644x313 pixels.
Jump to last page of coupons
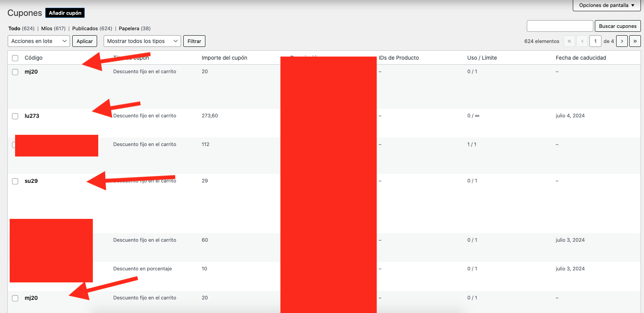point(635,41)
